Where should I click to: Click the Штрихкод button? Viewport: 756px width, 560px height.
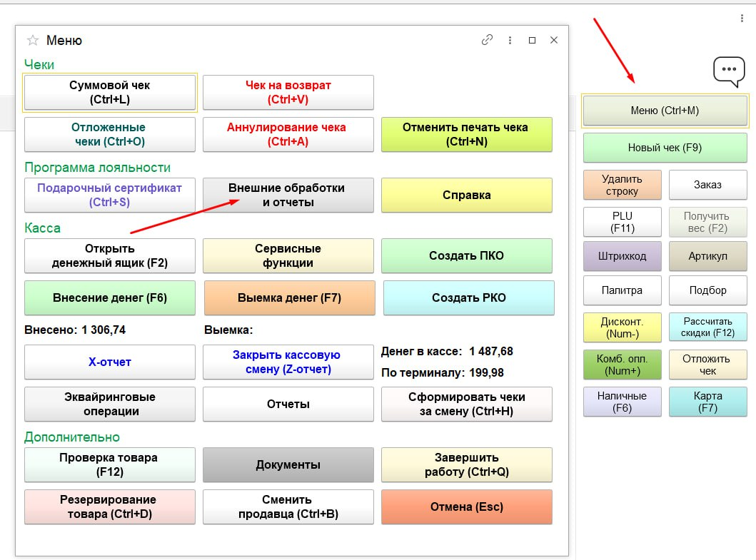click(622, 255)
